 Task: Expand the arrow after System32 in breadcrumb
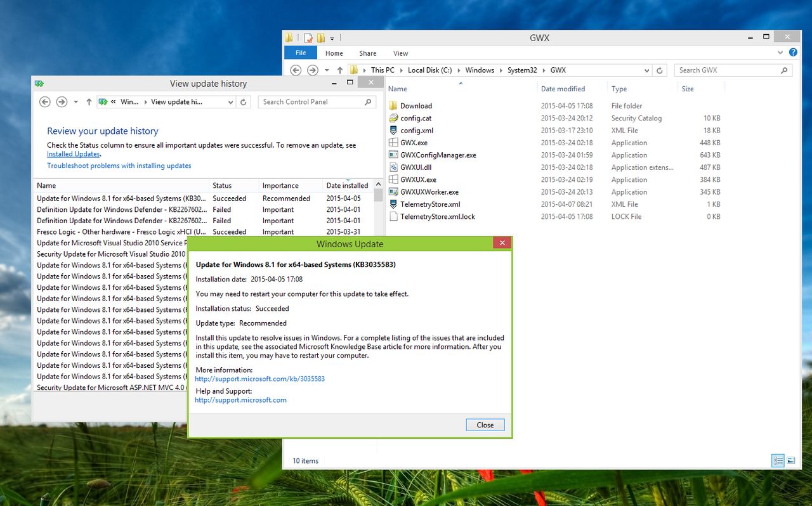tap(544, 70)
